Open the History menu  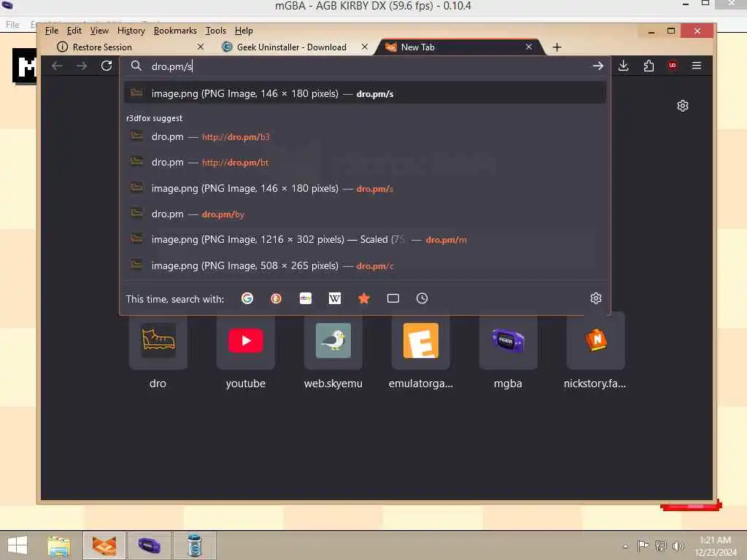131,31
